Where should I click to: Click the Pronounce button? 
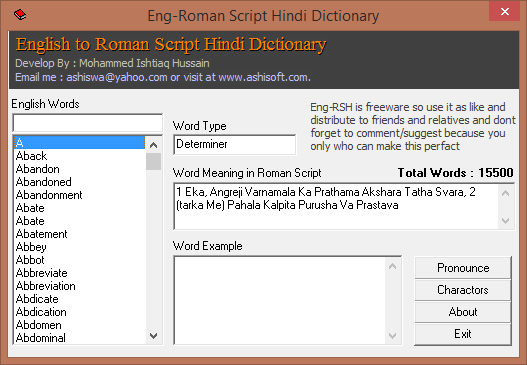[x=463, y=268]
